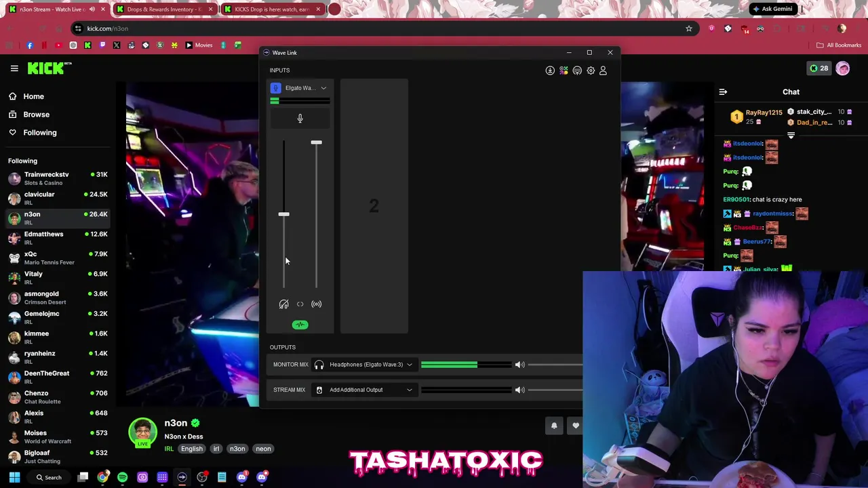
Task: Open Windows Start menu
Action: pyautogui.click(x=14, y=477)
